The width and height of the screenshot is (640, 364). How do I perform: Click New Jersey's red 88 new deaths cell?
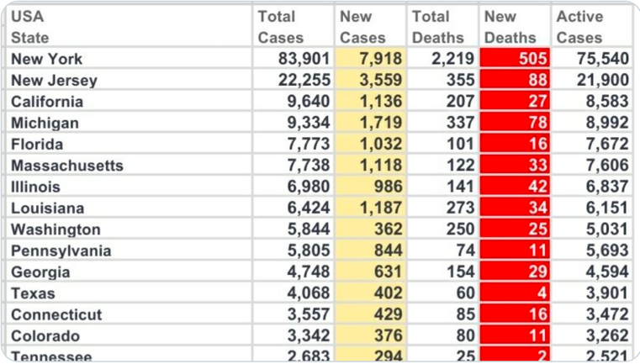point(515,81)
